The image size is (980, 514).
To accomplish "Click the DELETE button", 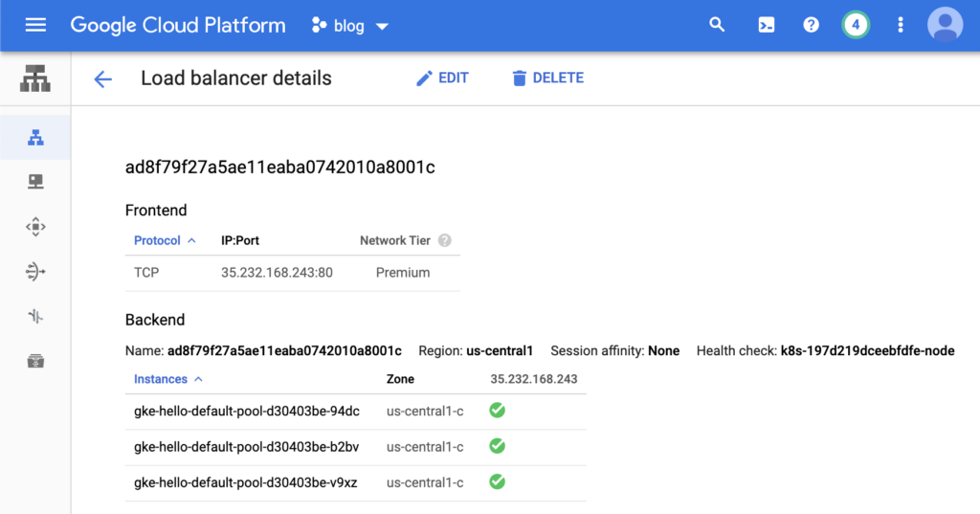I will (548, 78).
